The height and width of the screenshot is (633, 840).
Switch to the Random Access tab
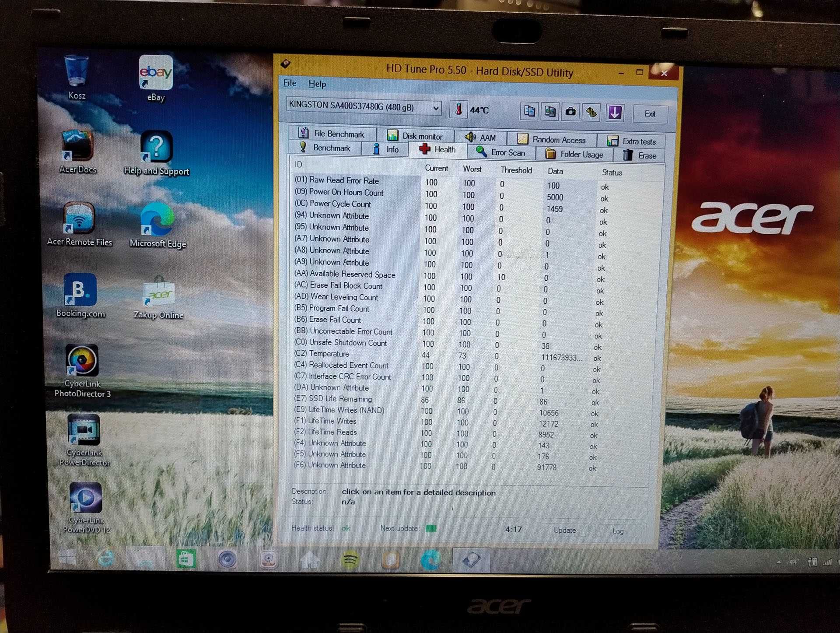tap(552, 139)
